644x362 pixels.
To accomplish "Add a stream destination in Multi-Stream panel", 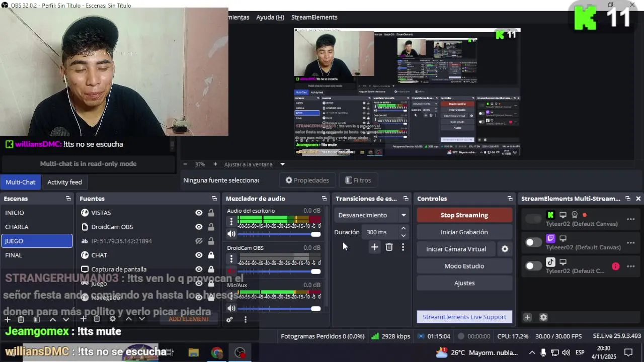I will [x=527, y=317].
